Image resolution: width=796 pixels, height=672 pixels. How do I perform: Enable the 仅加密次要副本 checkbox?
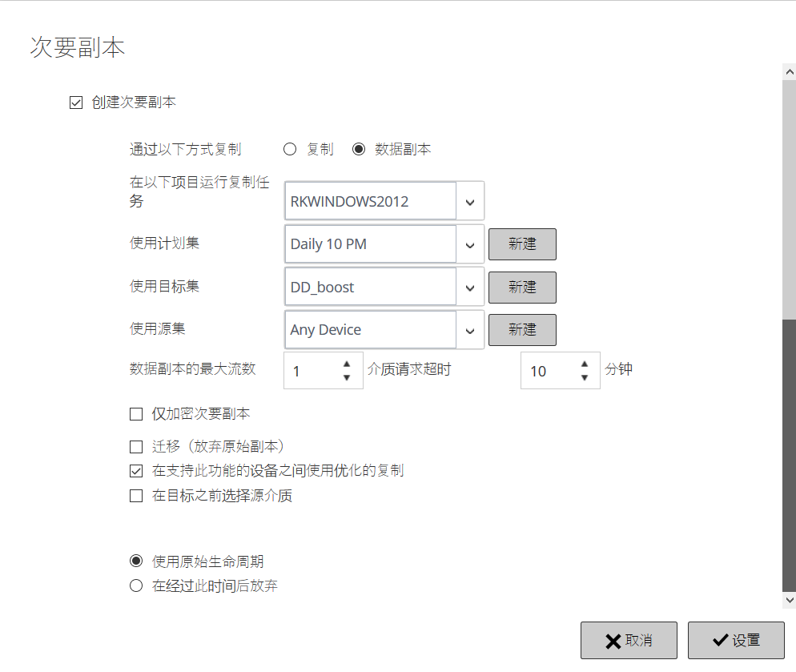click(x=136, y=414)
